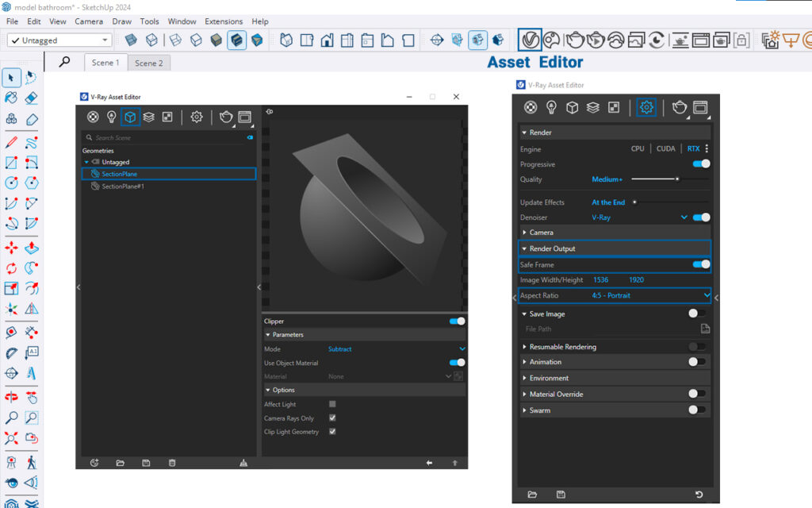Open the Untagged tag dropdown

pos(60,40)
